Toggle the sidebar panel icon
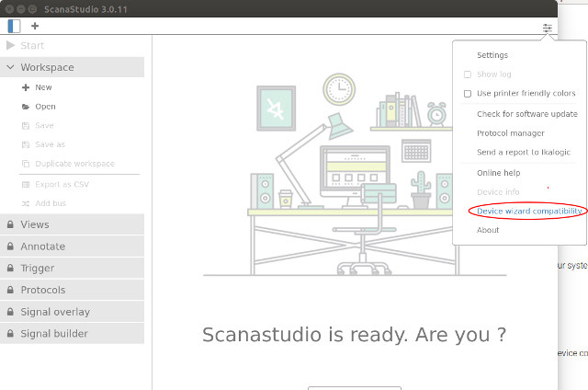The image size is (588, 390). coord(14,26)
